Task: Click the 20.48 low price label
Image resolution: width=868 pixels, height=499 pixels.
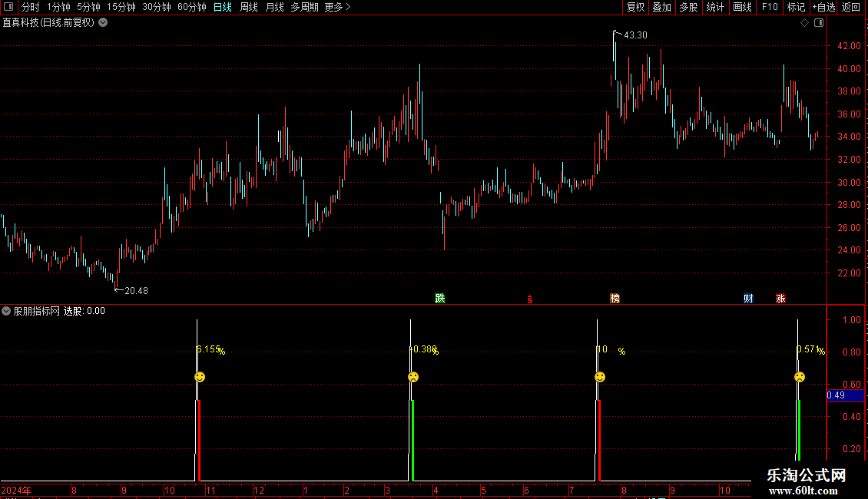Action: pyautogui.click(x=136, y=290)
